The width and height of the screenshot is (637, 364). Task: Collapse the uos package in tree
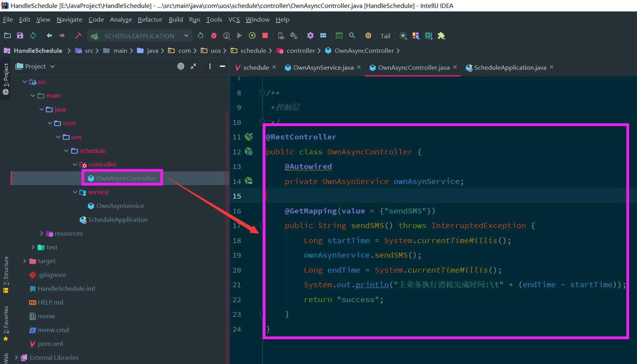coord(58,137)
